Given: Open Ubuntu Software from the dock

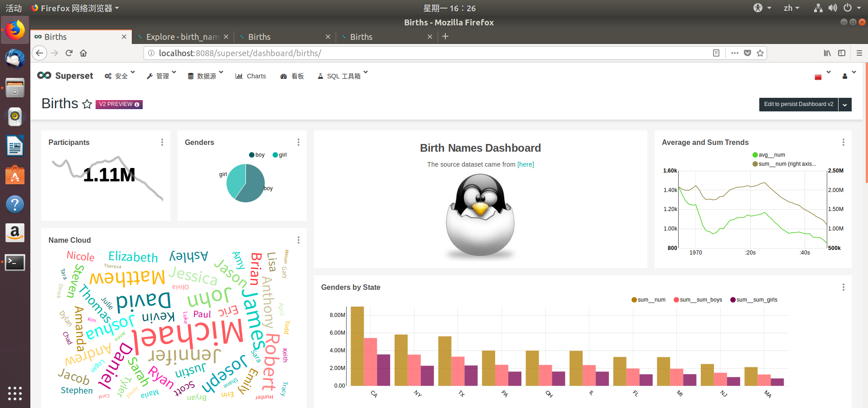Looking at the screenshot, I should click(x=15, y=175).
